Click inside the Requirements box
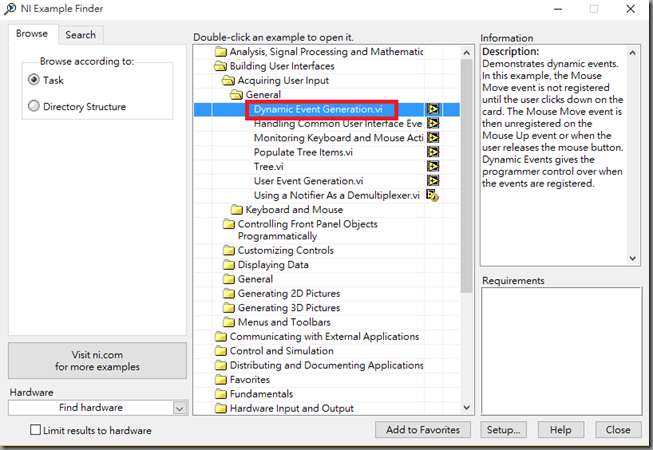This screenshot has width=653, height=450. coord(562,351)
